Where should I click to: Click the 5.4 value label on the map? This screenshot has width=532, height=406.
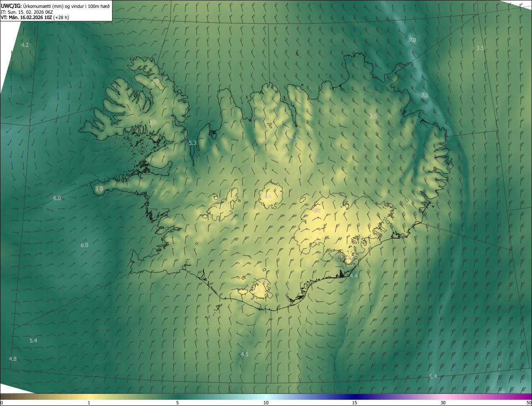click(33, 341)
